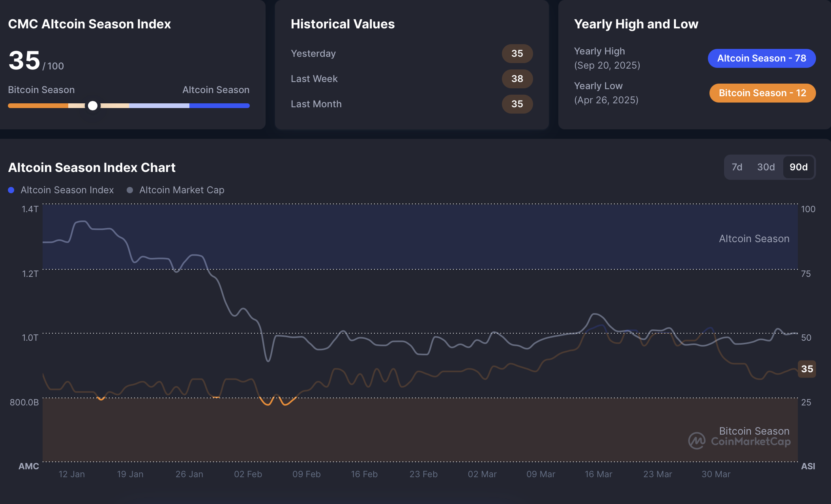Toggle Altcoin Season Index series label
831x504 pixels.
pyautogui.click(x=67, y=190)
